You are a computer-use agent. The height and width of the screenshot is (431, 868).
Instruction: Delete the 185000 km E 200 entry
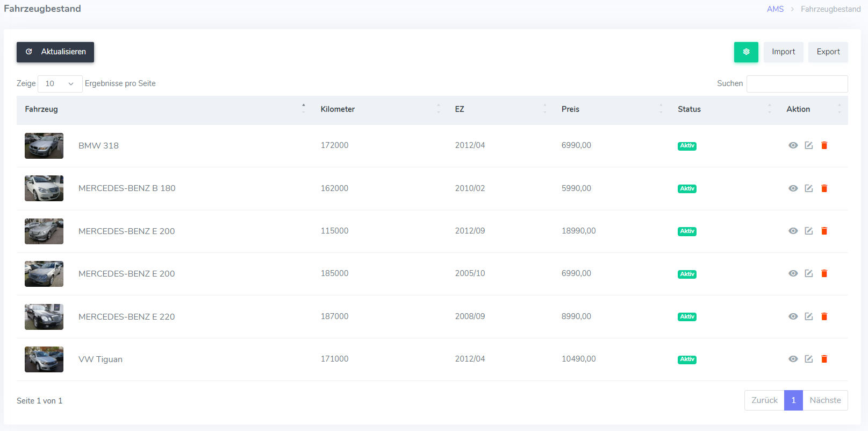click(x=824, y=273)
